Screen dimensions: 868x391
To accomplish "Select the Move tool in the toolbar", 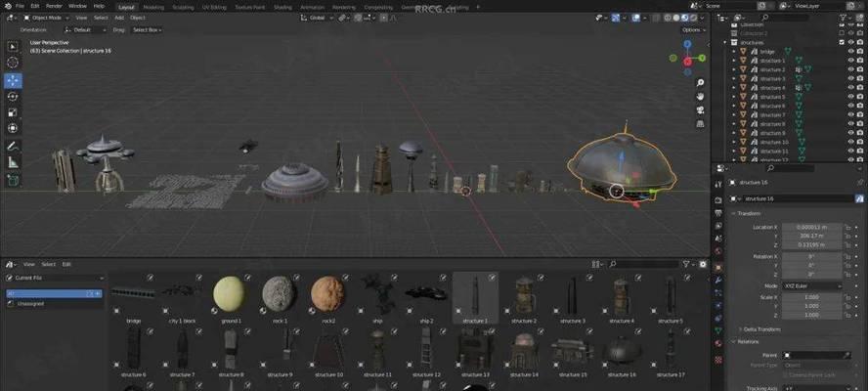I will (13, 79).
